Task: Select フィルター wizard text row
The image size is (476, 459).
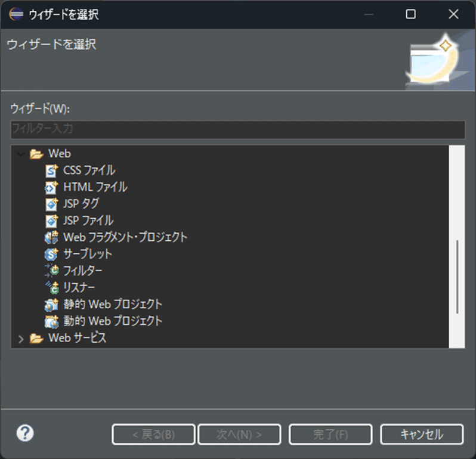Action: (x=82, y=271)
